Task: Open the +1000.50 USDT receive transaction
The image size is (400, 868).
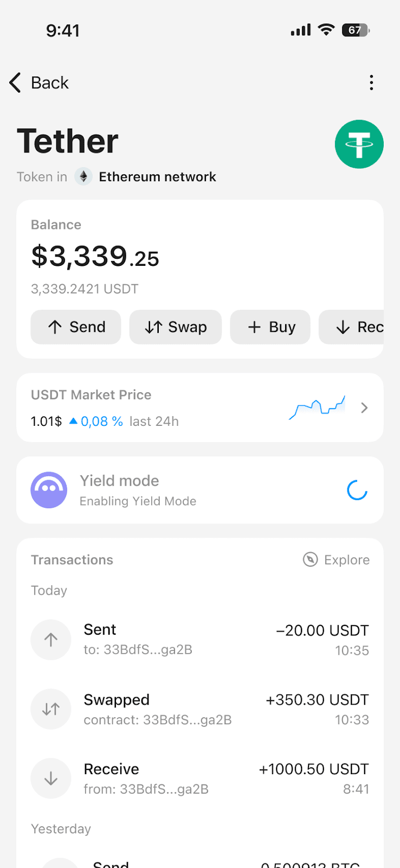Action: click(x=314, y=769)
